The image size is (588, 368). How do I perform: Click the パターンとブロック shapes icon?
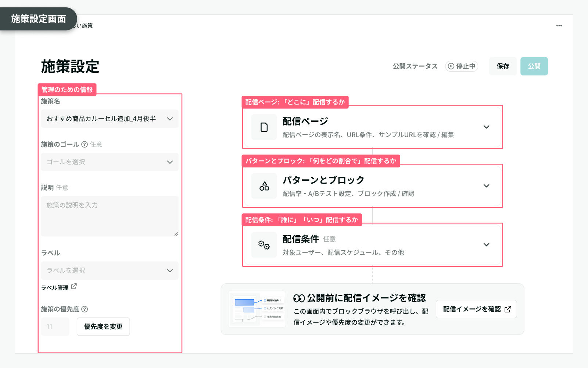coord(264,186)
